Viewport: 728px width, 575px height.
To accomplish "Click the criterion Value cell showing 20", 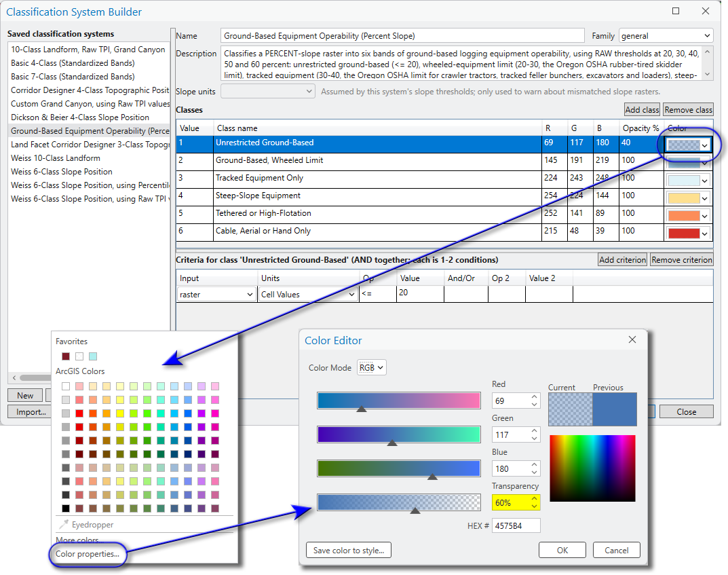I will pos(420,293).
